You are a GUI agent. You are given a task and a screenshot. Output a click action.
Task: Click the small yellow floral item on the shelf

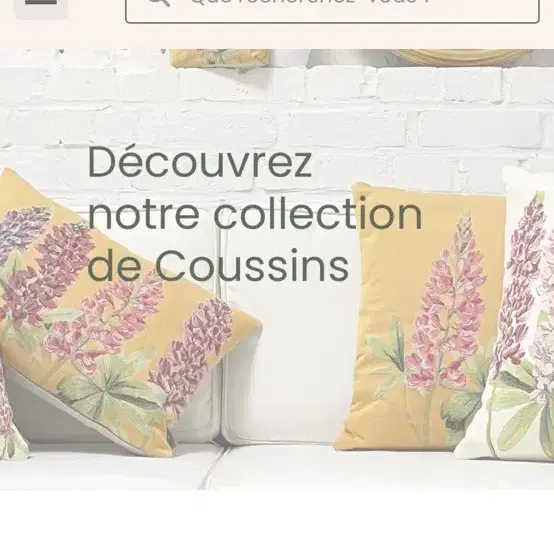[x=220, y=58]
